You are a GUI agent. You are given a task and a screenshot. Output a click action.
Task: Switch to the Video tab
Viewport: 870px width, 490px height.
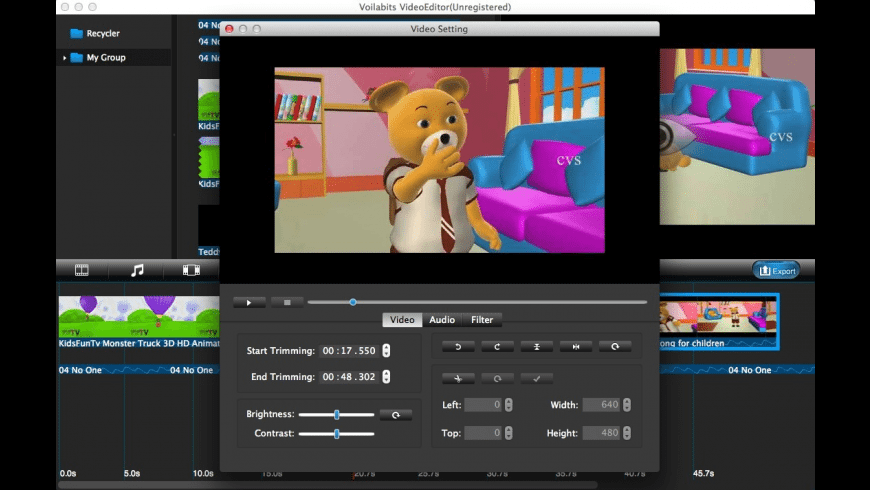tap(402, 320)
